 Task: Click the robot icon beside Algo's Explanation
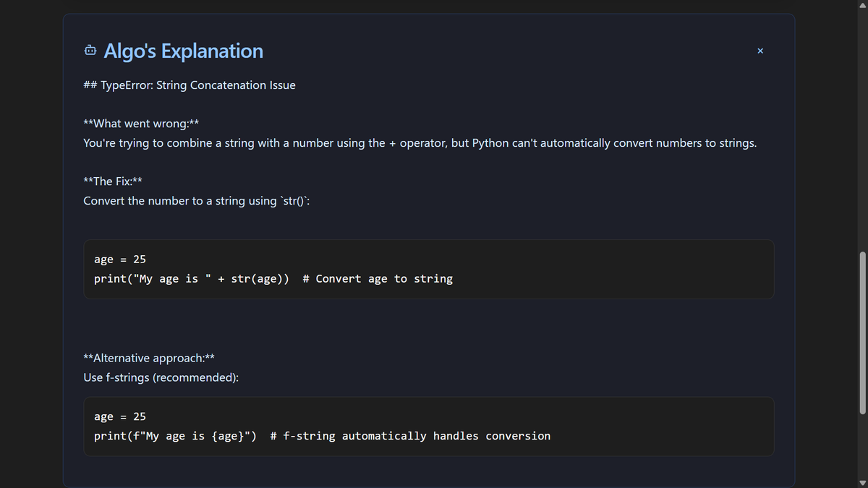coord(90,51)
